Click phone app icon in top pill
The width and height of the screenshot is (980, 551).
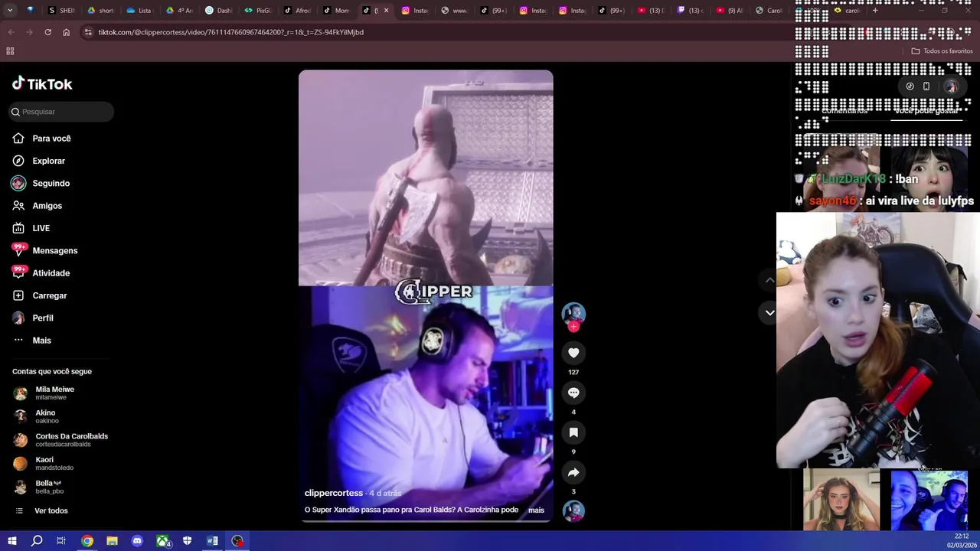click(x=926, y=86)
